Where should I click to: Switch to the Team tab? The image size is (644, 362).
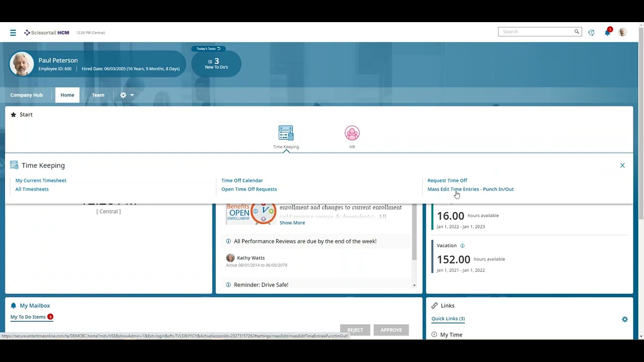tap(98, 95)
